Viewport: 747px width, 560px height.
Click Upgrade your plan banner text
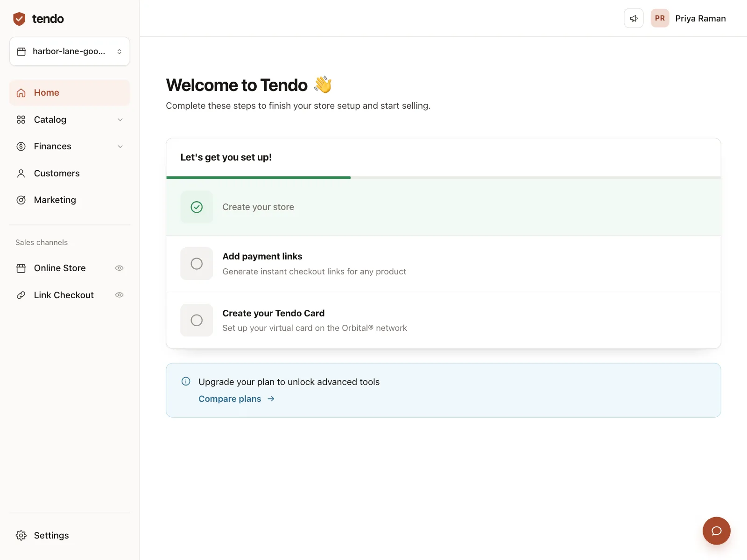click(289, 382)
